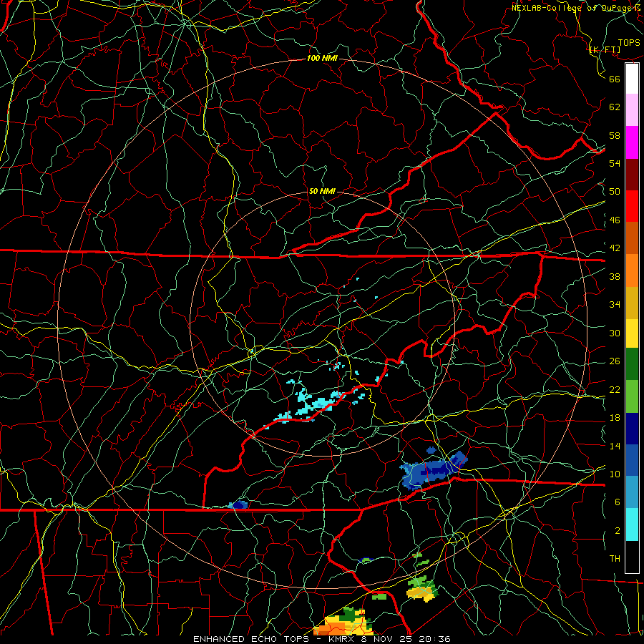
Task: Click the KMRX station identifier in the caption
Action: click(343, 639)
